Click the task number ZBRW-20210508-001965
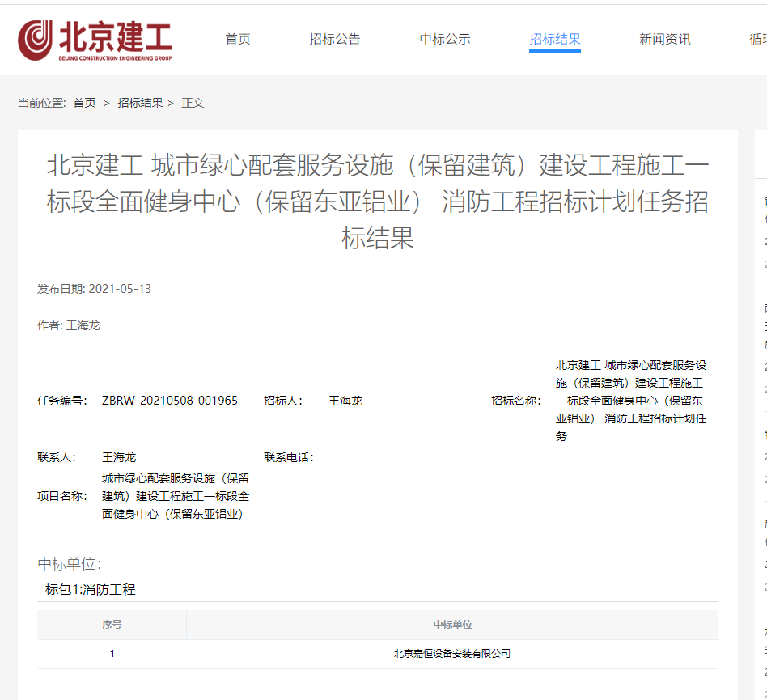 [170, 401]
